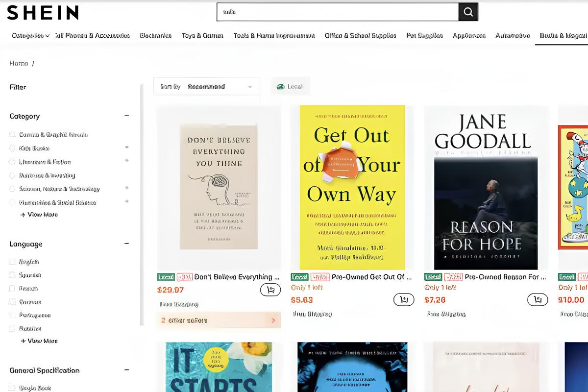The image size is (588, 392).
Task: Add Get Out Of Your Own Way to cart
Action: click(404, 299)
